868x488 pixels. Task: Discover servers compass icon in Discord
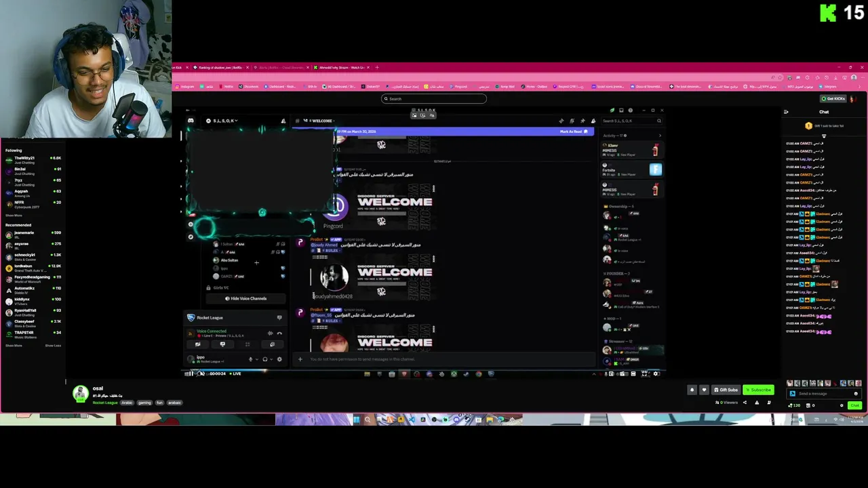tap(191, 237)
